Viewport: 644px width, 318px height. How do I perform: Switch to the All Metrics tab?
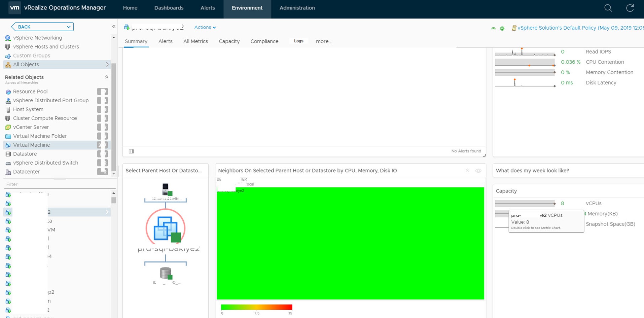click(195, 41)
